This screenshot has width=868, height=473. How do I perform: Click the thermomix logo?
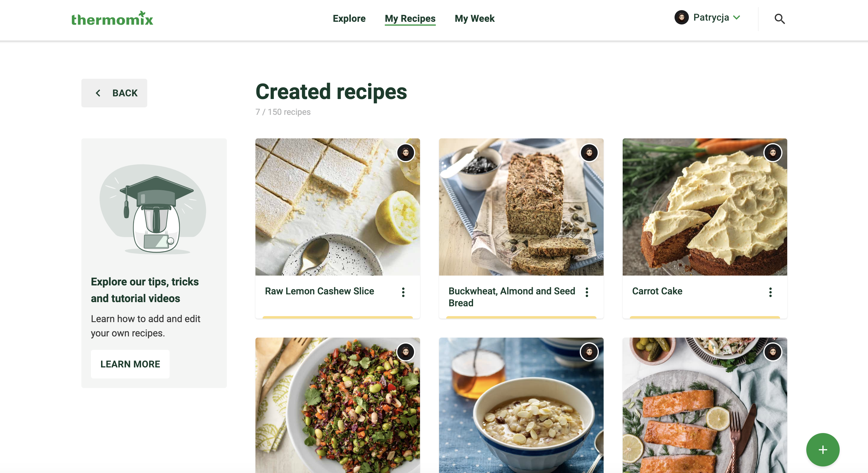click(x=112, y=19)
